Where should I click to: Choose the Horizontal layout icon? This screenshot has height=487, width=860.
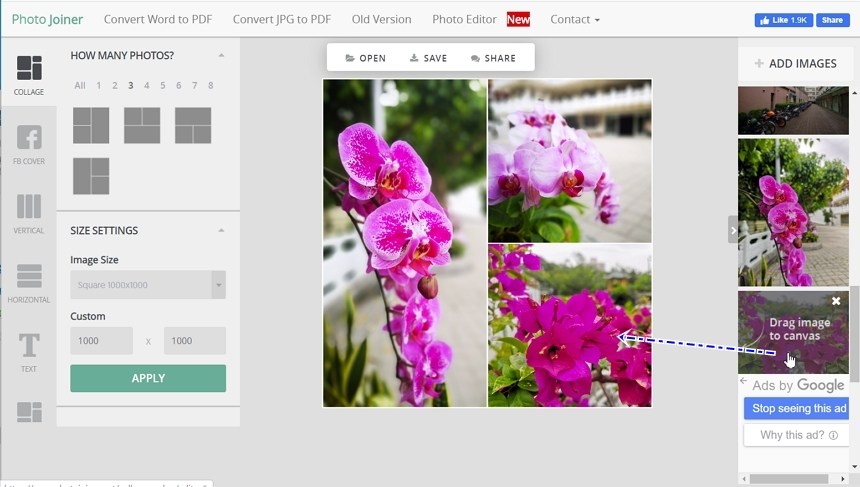pos(29,282)
